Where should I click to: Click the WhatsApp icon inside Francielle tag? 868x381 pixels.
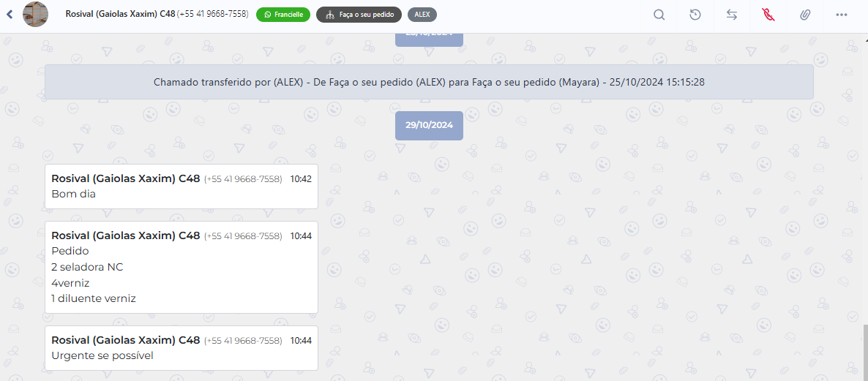pyautogui.click(x=267, y=15)
